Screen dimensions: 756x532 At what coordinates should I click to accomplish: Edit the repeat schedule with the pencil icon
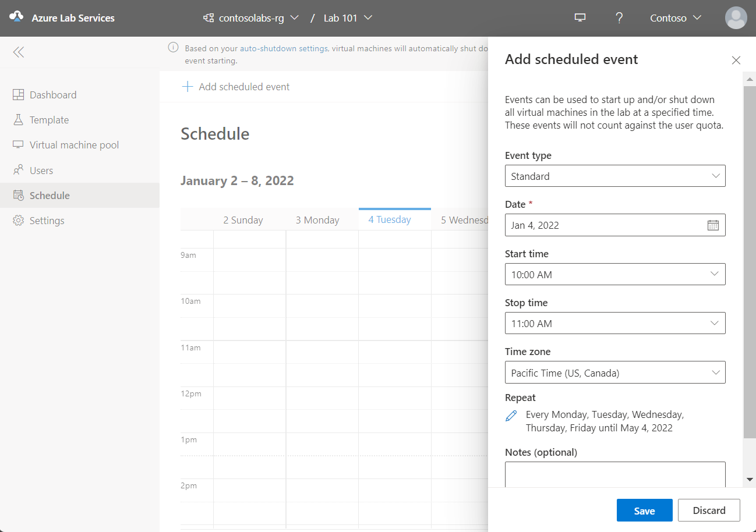(511, 416)
